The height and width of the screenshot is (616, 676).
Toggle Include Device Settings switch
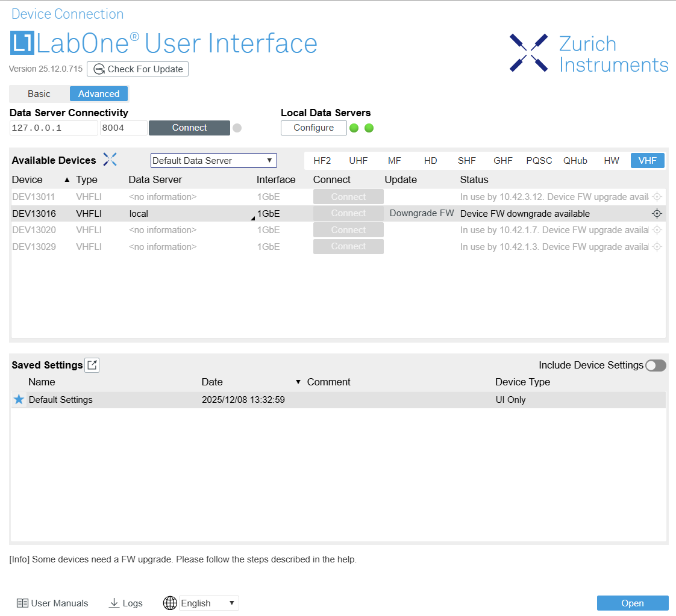click(x=655, y=366)
